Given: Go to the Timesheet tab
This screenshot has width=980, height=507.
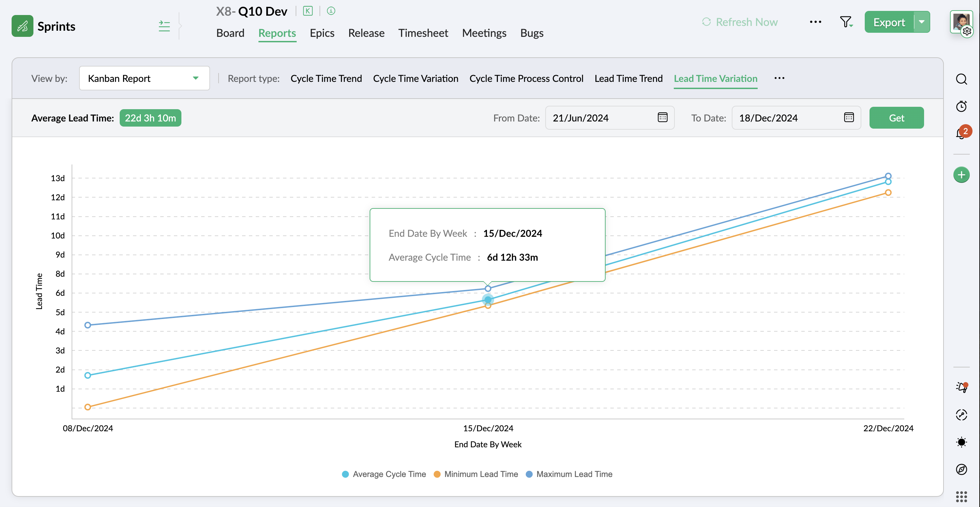Looking at the screenshot, I should 423,33.
